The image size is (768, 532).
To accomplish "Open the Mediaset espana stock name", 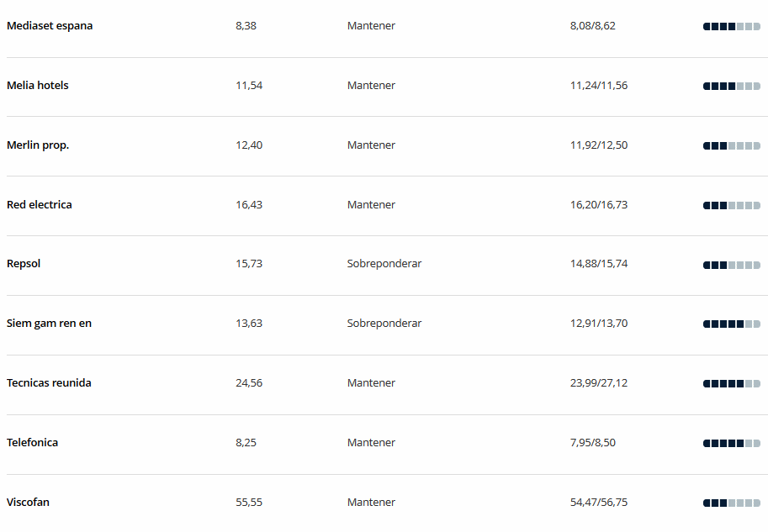I will pyautogui.click(x=50, y=26).
